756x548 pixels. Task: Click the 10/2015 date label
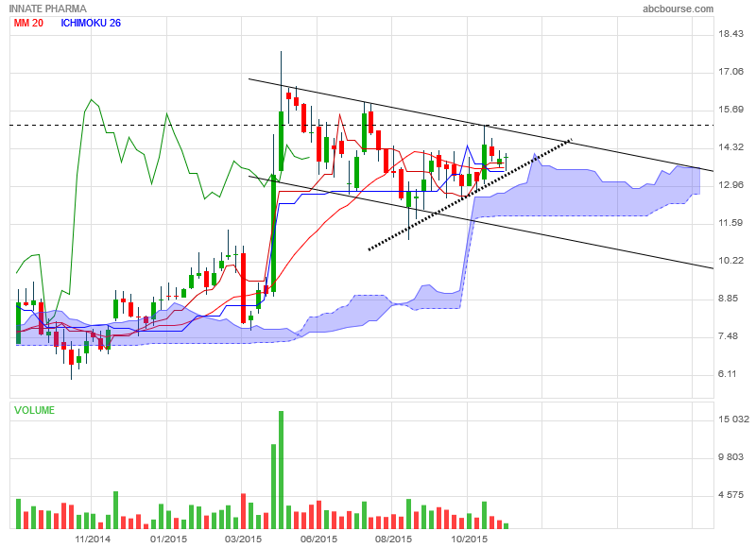pos(469,539)
